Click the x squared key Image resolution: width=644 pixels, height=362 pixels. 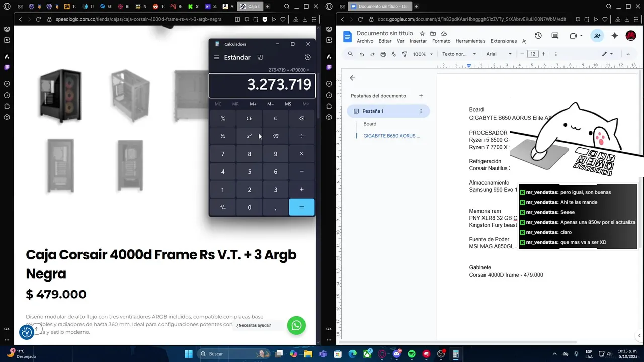(x=249, y=136)
